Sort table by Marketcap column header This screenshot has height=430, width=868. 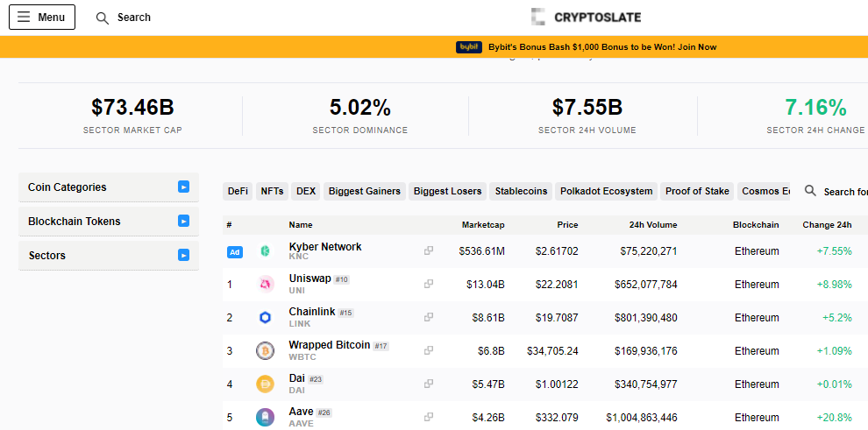point(483,225)
